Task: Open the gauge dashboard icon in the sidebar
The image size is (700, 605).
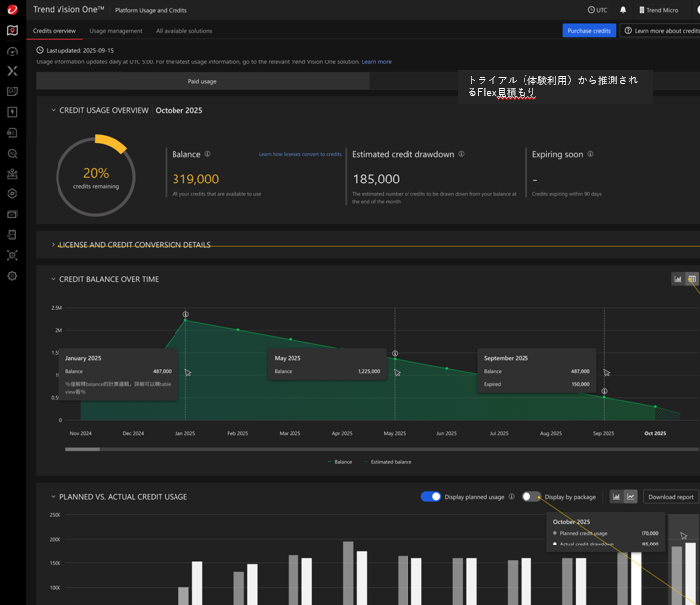Action: (x=12, y=51)
